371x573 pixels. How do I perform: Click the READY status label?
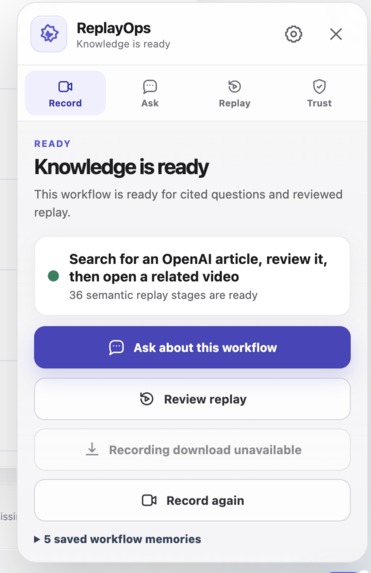point(52,144)
